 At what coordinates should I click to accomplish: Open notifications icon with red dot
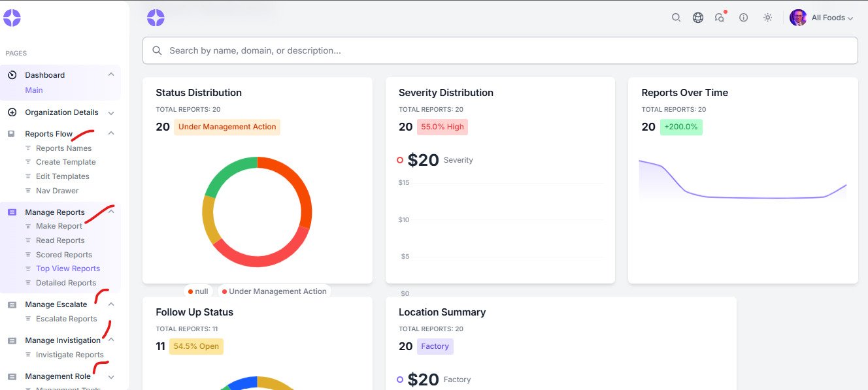[x=720, y=18]
